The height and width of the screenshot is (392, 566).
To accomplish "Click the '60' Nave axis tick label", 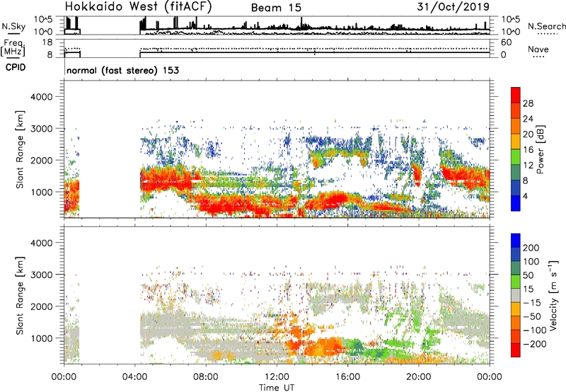I will coord(506,42).
